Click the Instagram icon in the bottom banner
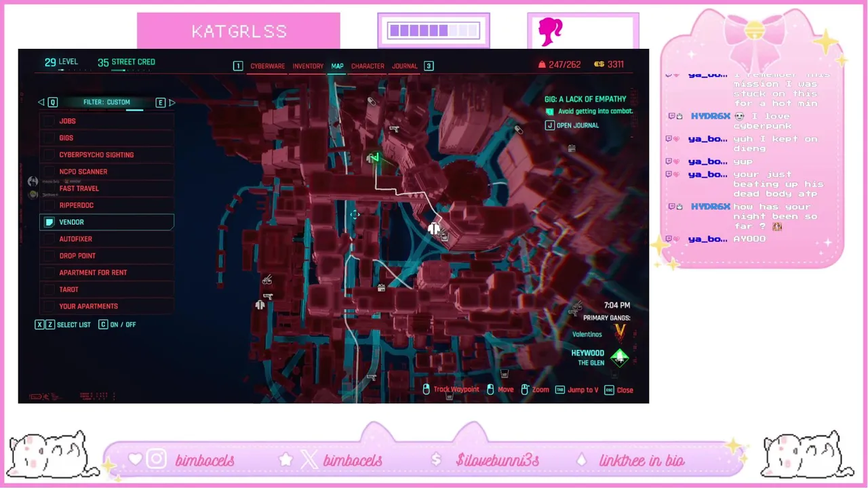 click(157, 460)
